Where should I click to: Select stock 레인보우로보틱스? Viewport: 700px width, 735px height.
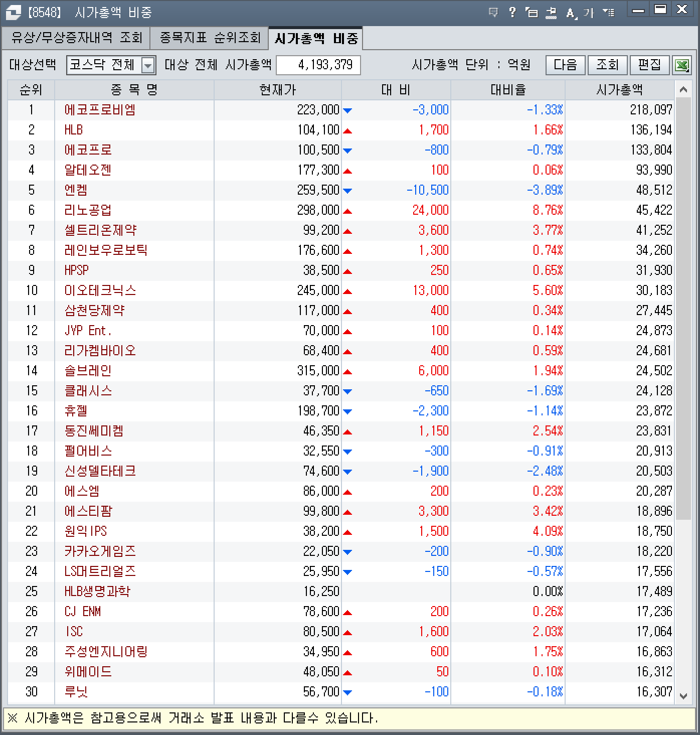(x=106, y=250)
